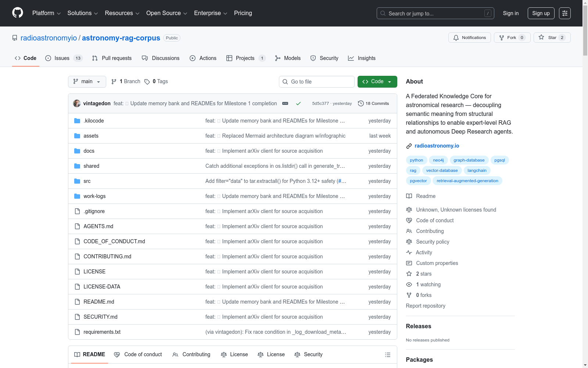The image size is (588, 368).
Task: Open the .kilocode folder icon
Action: (x=77, y=121)
